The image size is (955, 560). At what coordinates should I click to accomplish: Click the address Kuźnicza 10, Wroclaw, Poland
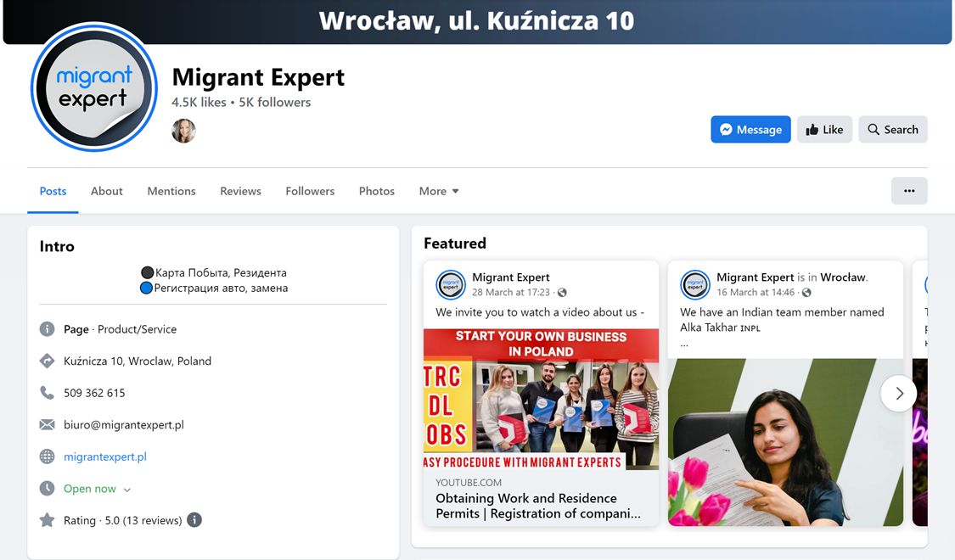pos(138,361)
